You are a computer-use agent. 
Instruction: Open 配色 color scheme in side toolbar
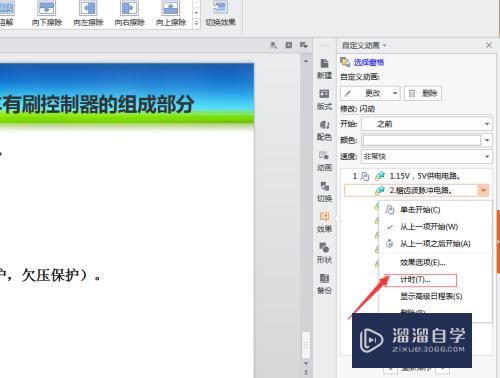[324, 130]
